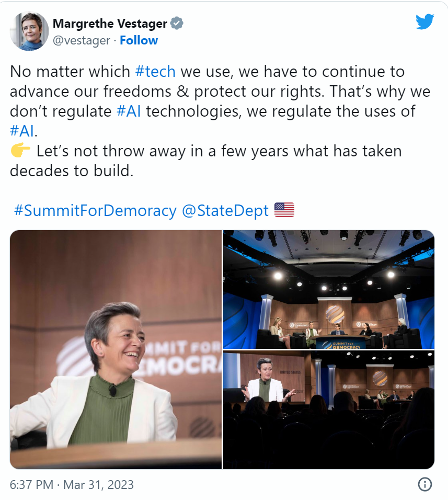Open the #AI hashtag before "technologies"

coord(130,111)
